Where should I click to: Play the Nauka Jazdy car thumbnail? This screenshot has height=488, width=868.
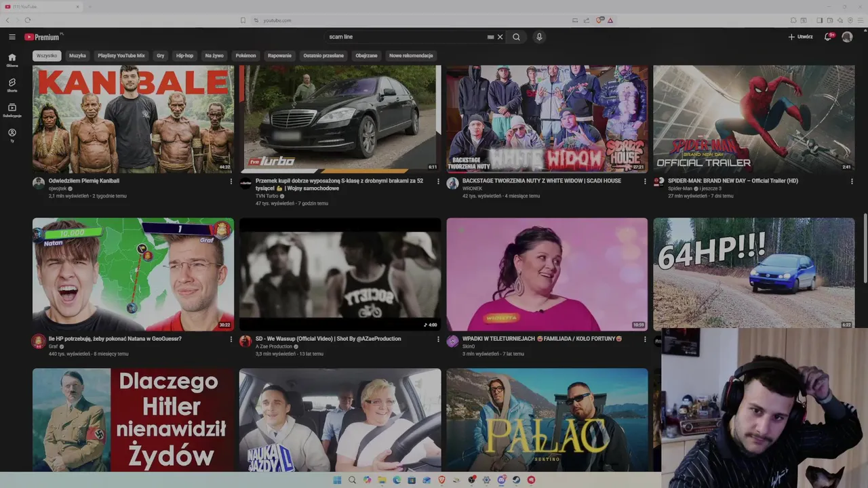pos(340,420)
